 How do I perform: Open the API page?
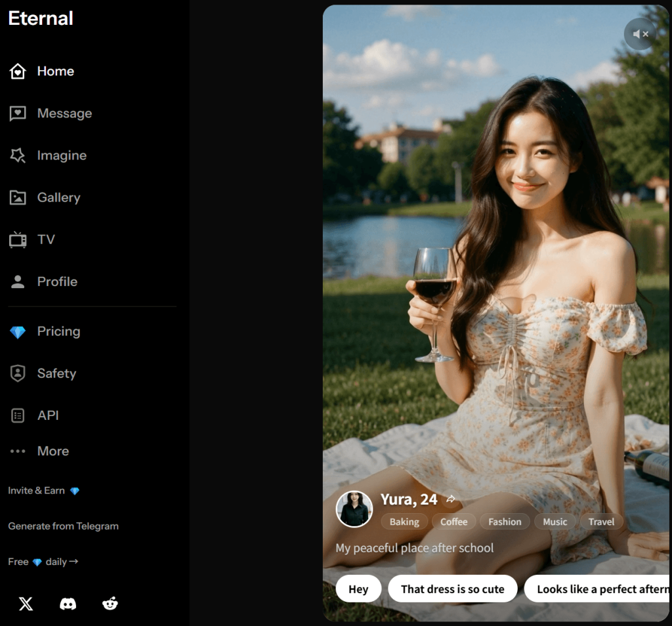[x=48, y=415]
